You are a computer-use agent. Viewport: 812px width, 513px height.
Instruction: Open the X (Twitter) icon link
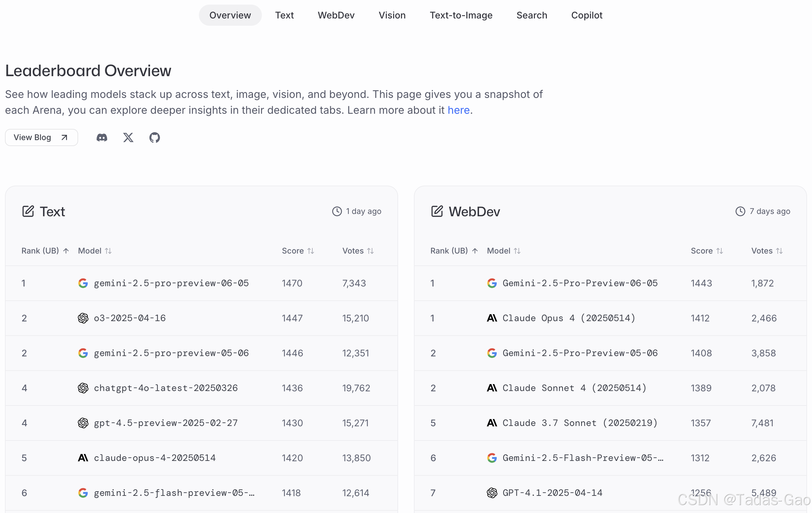(x=128, y=137)
